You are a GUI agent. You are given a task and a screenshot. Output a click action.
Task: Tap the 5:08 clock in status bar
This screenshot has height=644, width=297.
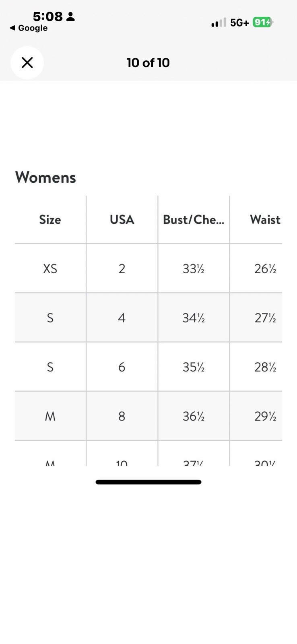[47, 17]
